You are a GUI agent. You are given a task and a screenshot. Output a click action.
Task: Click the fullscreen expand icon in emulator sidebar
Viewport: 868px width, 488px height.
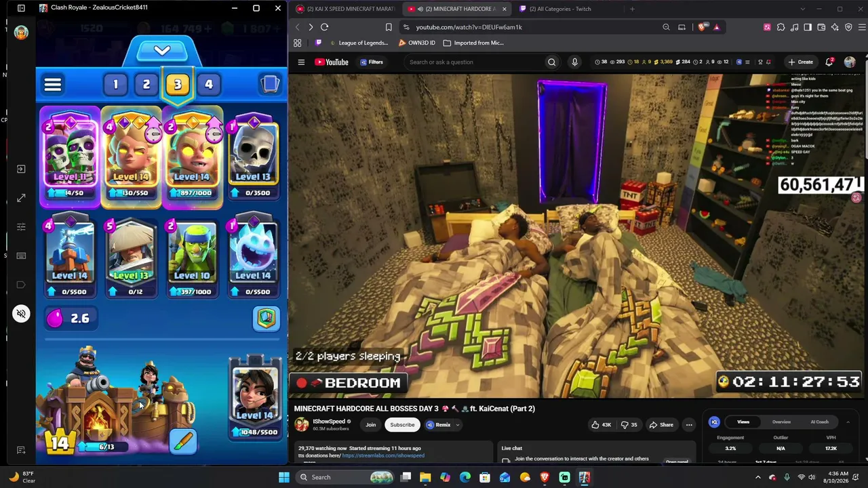coord(21,198)
